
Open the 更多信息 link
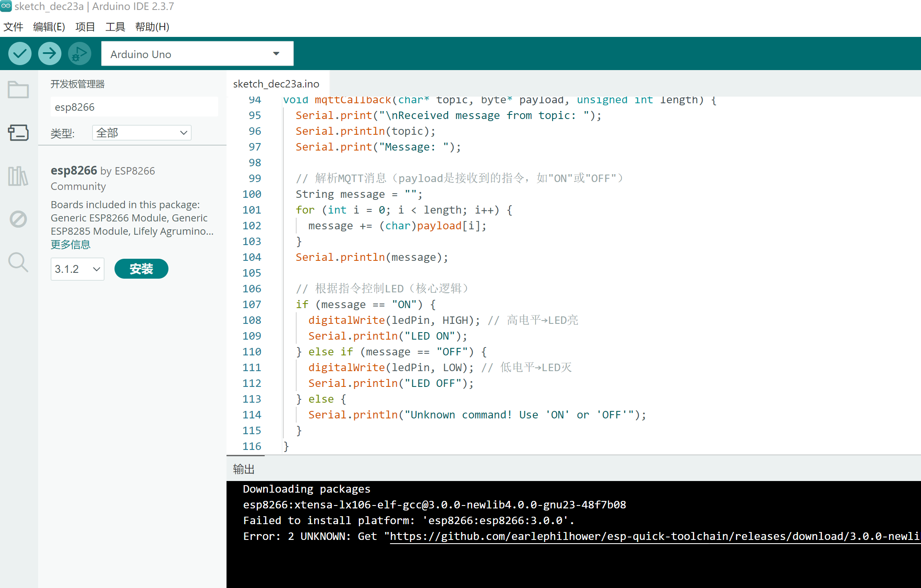pyautogui.click(x=71, y=245)
